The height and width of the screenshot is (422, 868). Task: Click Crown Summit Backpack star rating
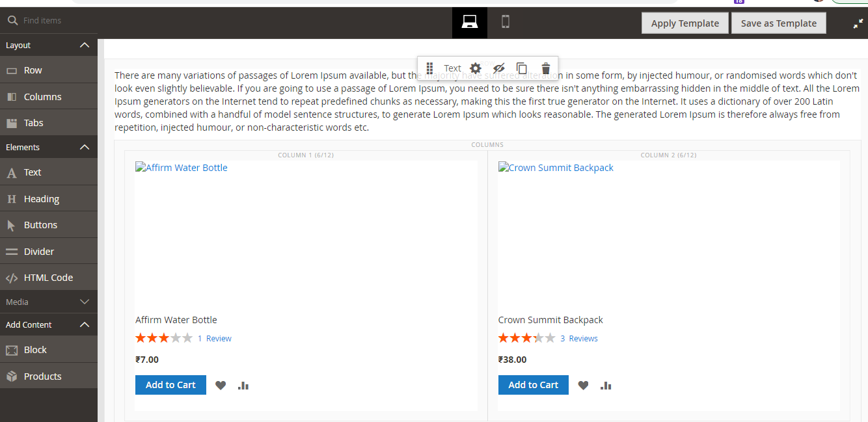527,338
